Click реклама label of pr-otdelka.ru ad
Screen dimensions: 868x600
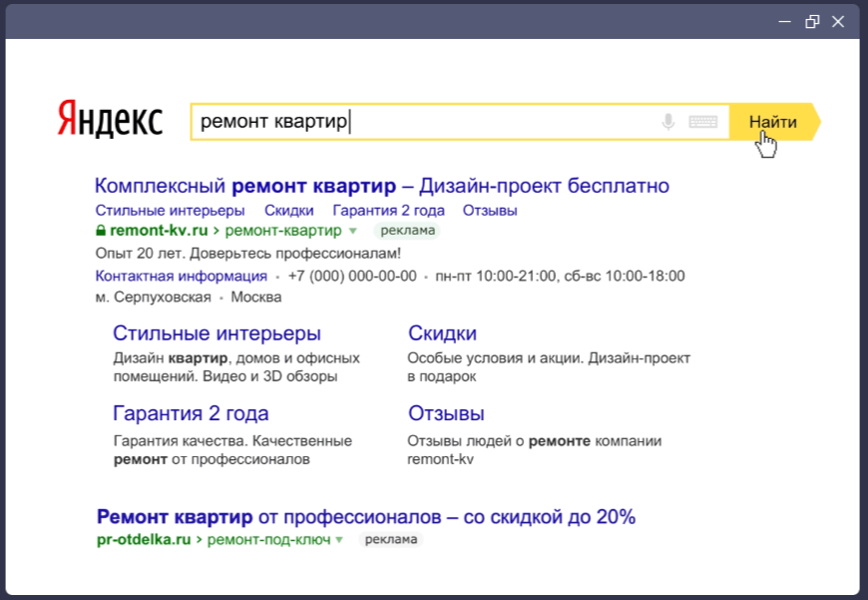coord(391,540)
